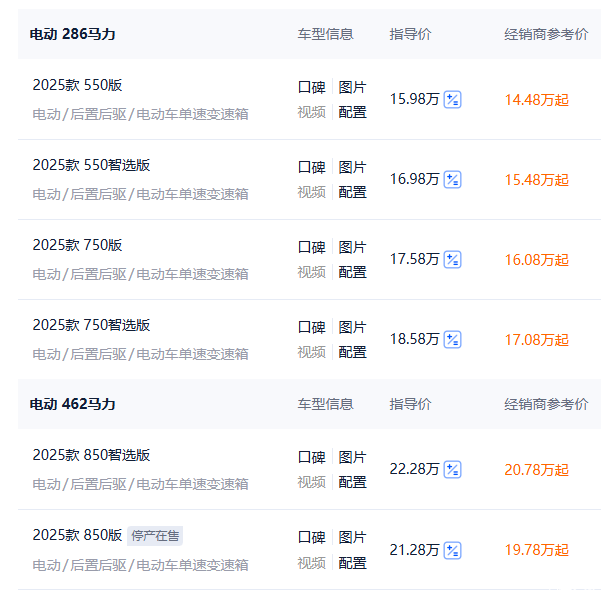The image size is (601, 600).
Task: View 配置 for 2025款 750智选版
Action: [352, 352]
